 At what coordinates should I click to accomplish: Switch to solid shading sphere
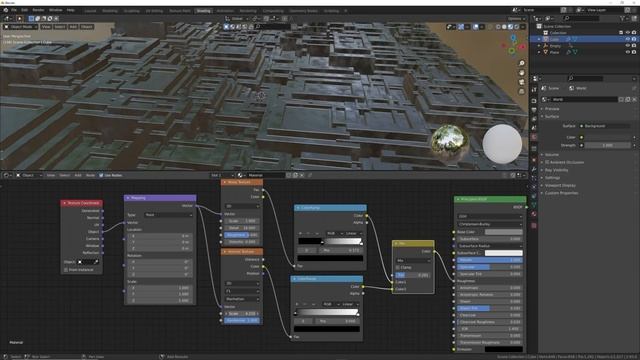tap(504, 27)
